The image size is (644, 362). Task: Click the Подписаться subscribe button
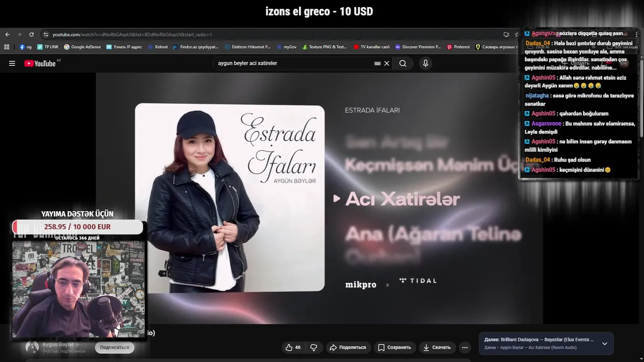pyautogui.click(x=115, y=347)
